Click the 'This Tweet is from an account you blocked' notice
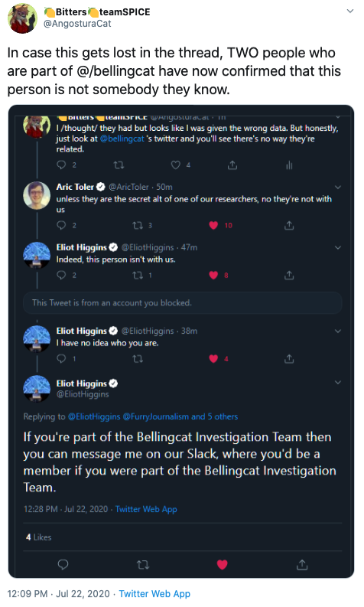 click(x=182, y=302)
